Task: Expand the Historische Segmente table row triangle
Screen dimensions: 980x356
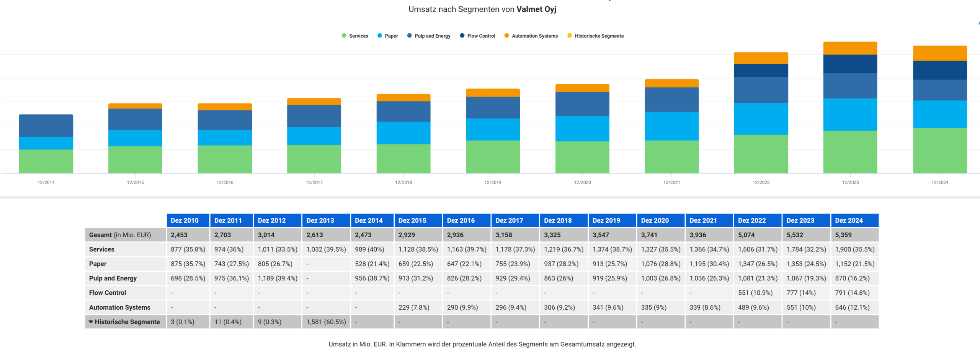Action: click(x=91, y=322)
